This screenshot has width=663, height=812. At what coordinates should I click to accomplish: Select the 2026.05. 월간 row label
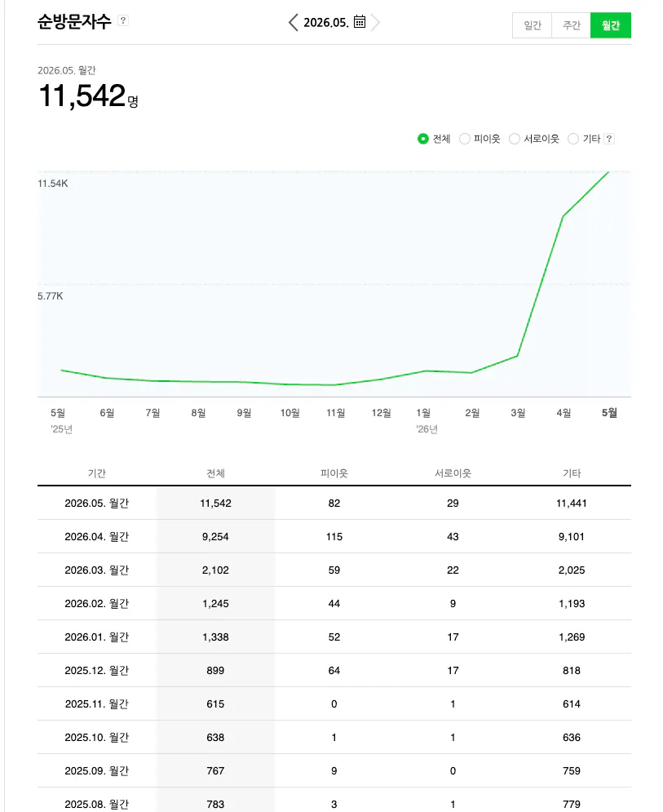coord(97,504)
